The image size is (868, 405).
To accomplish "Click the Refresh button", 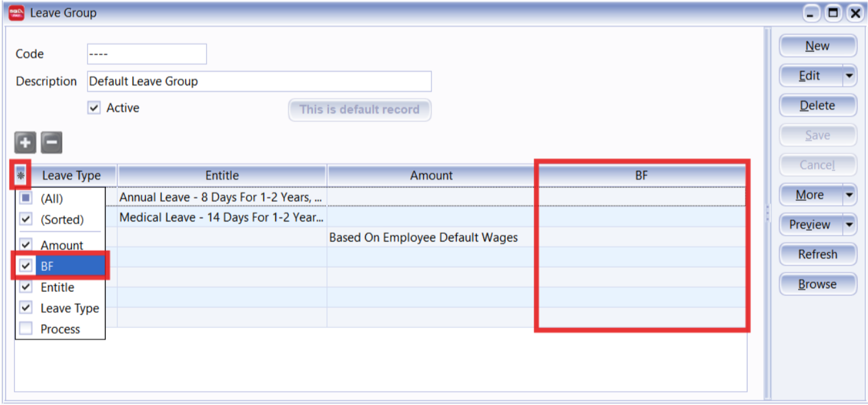I will [817, 255].
